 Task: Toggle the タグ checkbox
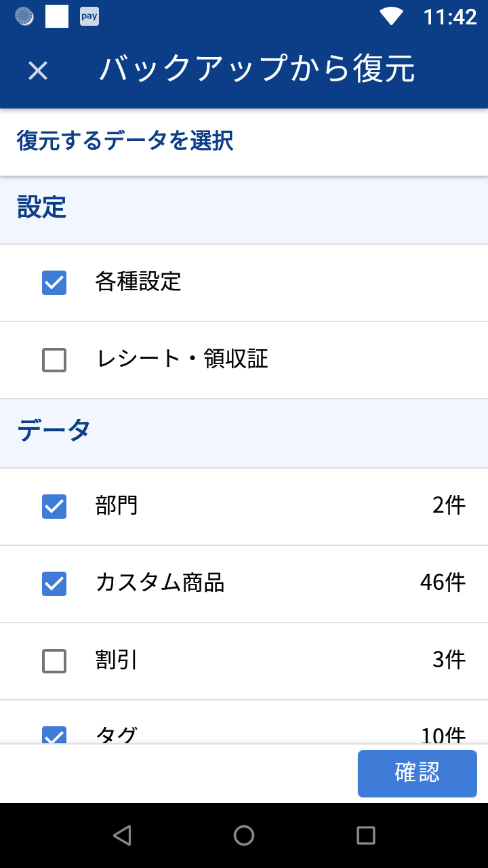click(x=54, y=735)
